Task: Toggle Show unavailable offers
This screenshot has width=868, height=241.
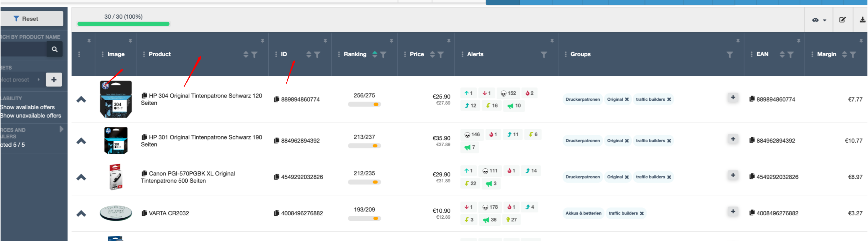Action: [30, 116]
